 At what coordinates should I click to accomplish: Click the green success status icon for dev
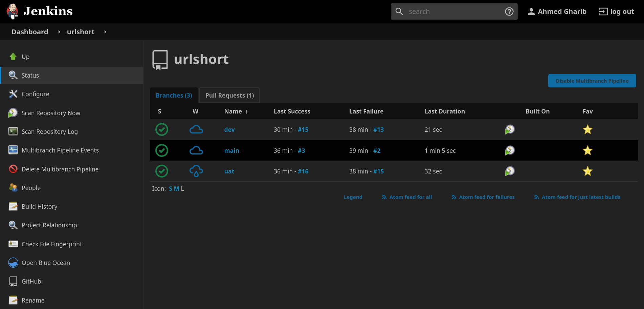(162, 129)
